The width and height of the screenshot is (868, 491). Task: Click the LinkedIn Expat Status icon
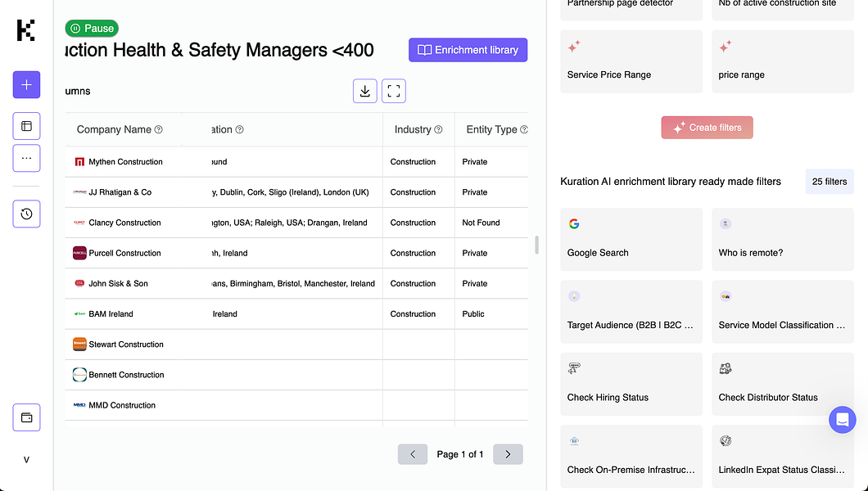(726, 441)
